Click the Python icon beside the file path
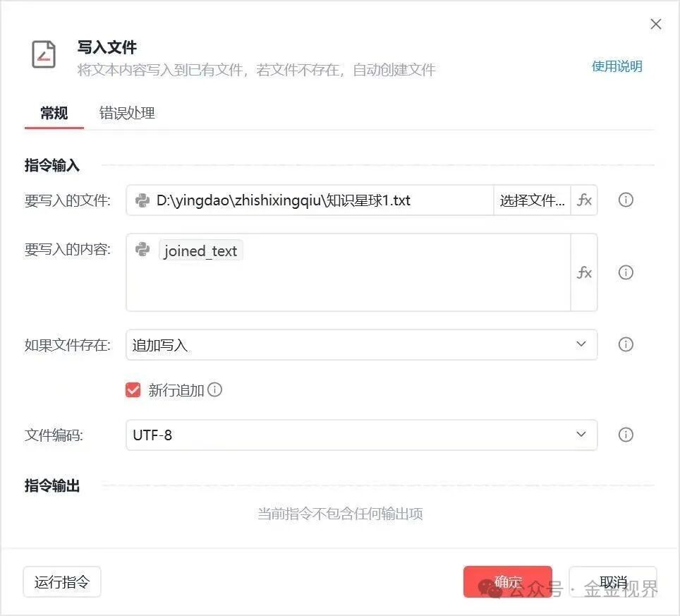This screenshot has height=616, width=680. click(x=142, y=200)
